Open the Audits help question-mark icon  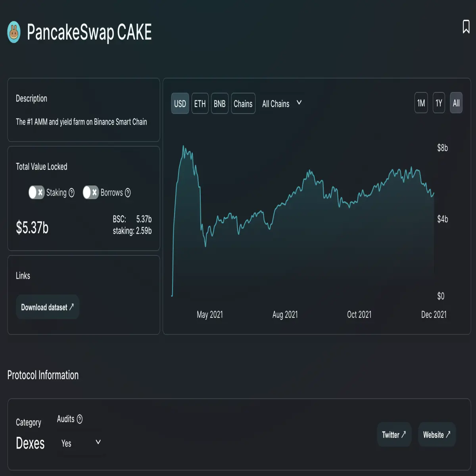[79, 419]
